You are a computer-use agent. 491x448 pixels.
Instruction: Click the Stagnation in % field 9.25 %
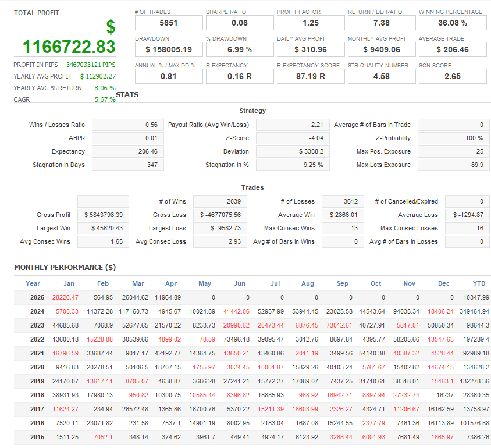[293, 165]
